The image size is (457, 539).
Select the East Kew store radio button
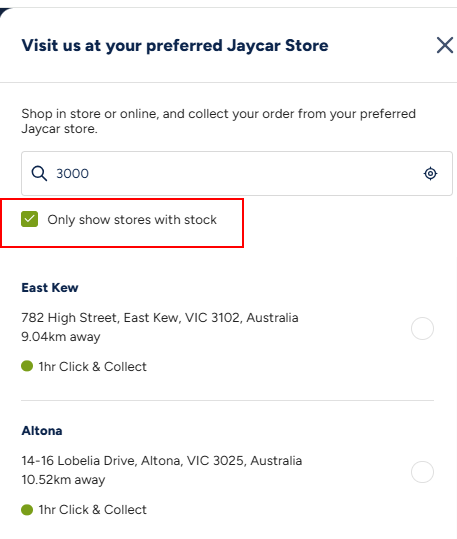click(422, 328)
